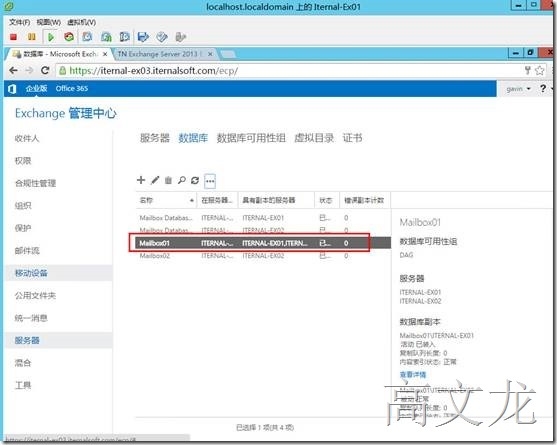Click the Office 365 header link
This screenshot has width=557, height=445.
pos(72,88)
